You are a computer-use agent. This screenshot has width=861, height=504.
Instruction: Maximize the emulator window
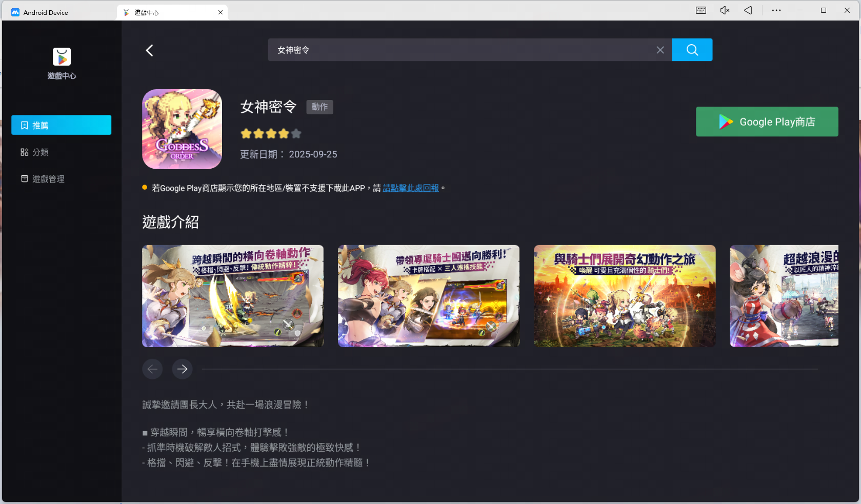point(824,10)
